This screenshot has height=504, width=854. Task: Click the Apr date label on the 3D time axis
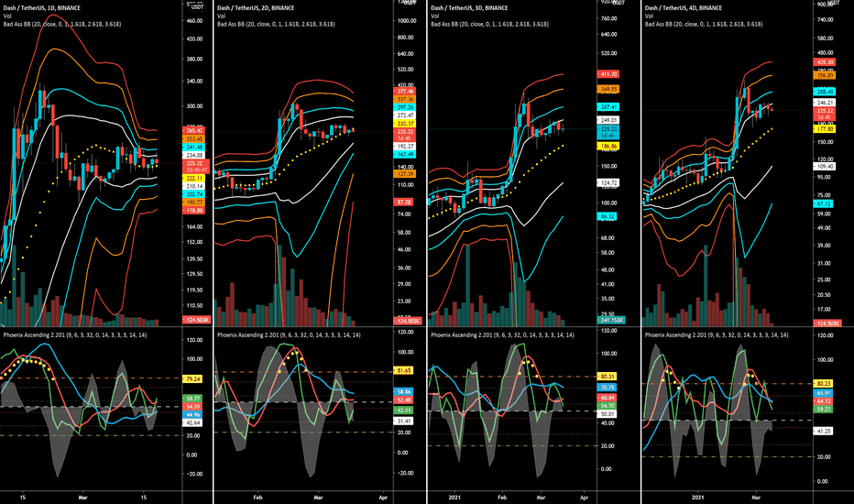(x=584, y=498)
